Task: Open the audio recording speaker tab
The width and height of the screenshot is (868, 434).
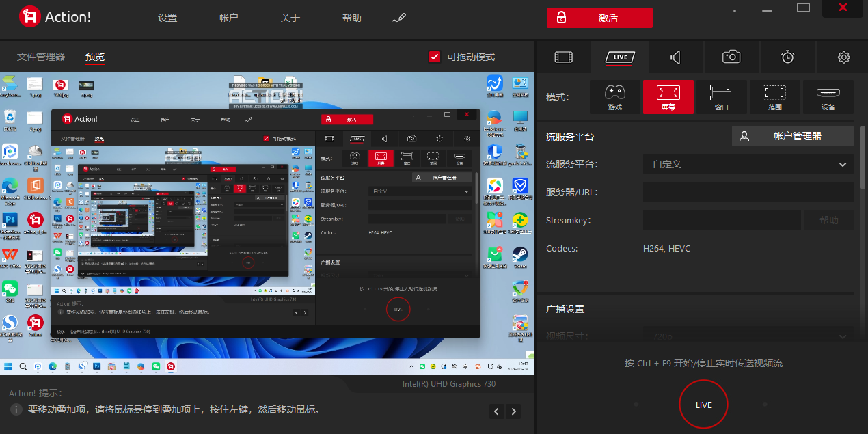Action: 675,57
